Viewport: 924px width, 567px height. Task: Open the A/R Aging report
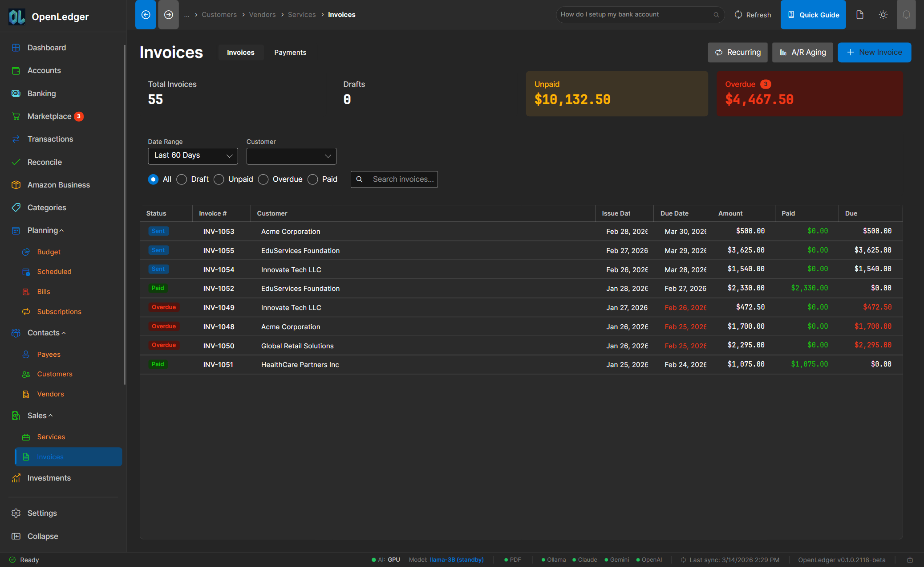point(802,52)
